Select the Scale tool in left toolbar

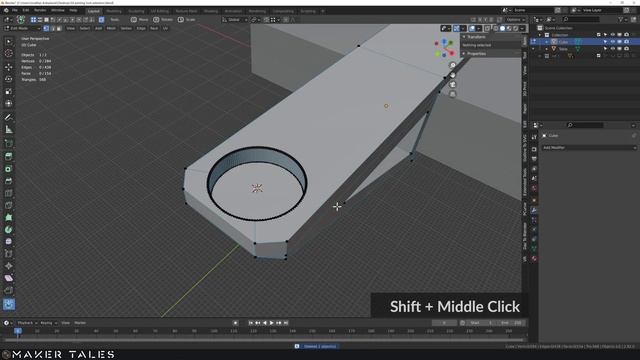[x=9, y=91]
